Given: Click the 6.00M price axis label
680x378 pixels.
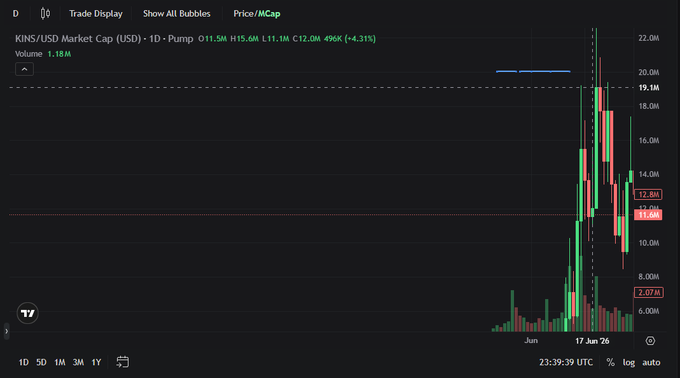Looking at the screenshot, I should (x=649, y=311).
